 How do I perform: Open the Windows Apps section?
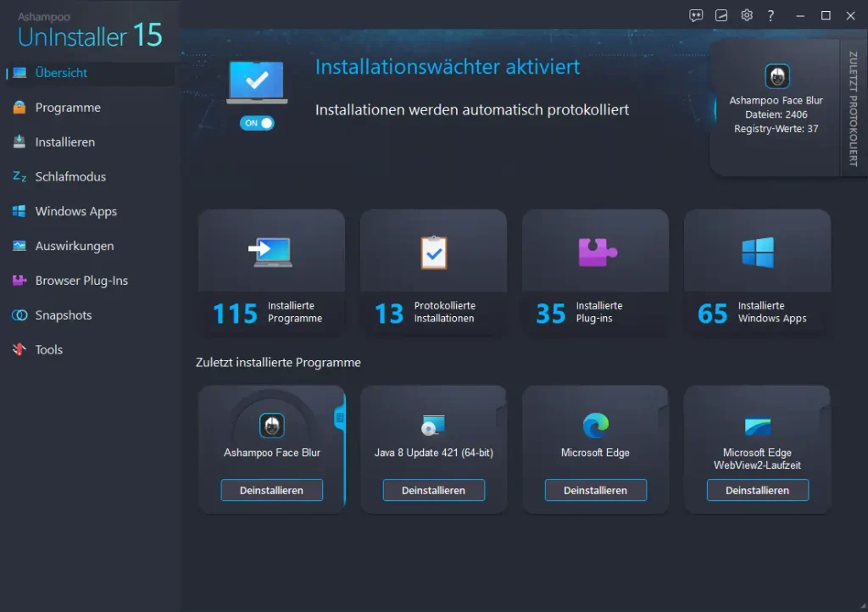pos(75,211)
